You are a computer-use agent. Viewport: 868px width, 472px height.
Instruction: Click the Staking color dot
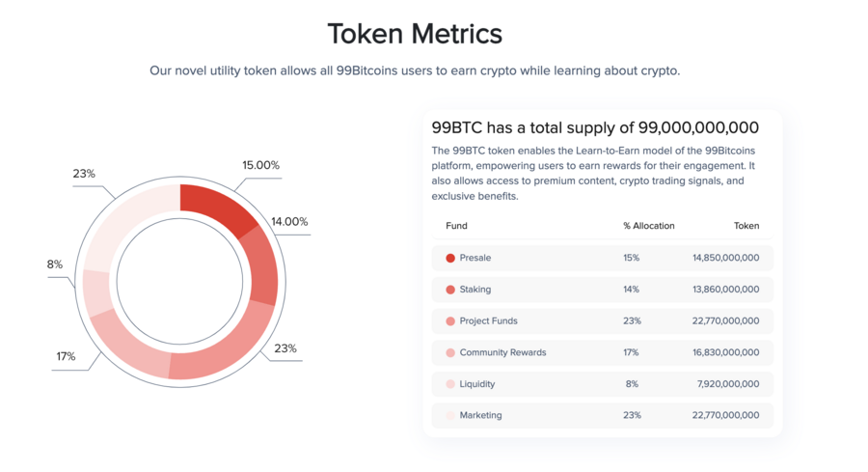(450, 290)
